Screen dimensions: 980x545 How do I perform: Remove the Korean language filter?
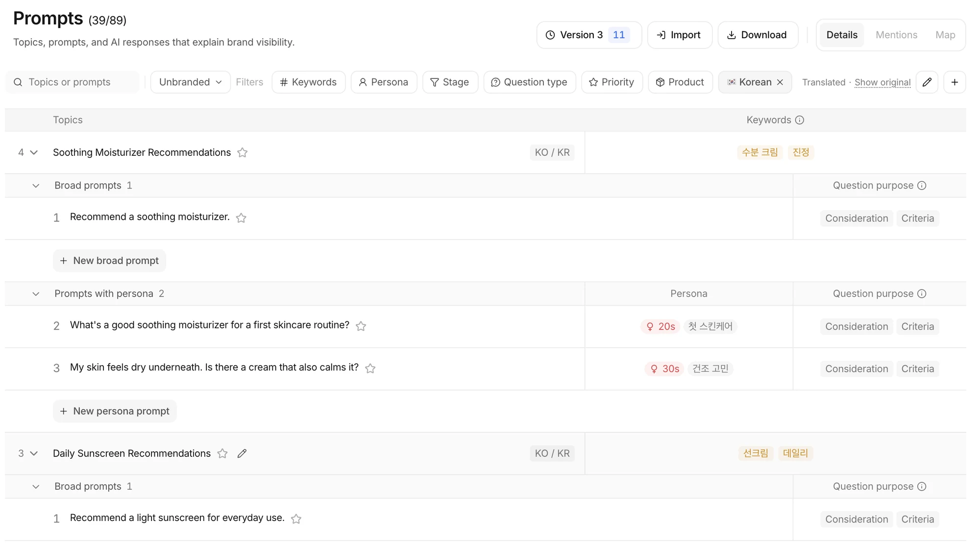click(780, 82)
